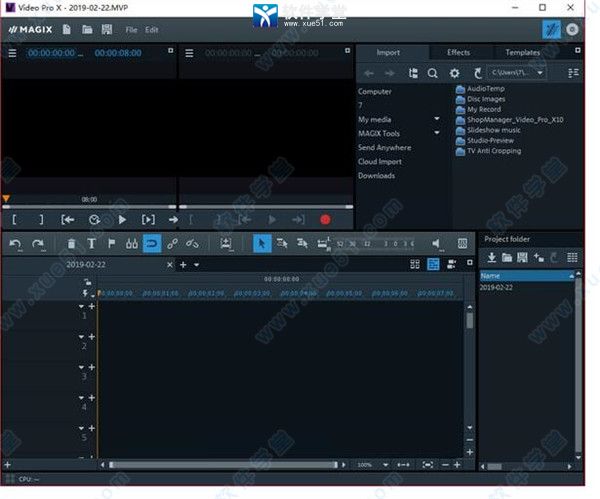Viewport: 600px width, 499px height.
Task: Set the range in-point bracket
Action: pyautogui.click(x=14, y=220)
